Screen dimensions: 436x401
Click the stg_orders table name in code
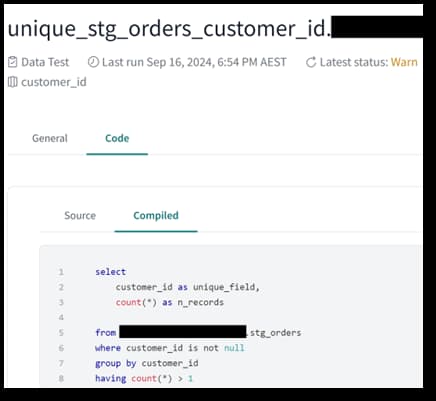click(x=276, y=333)
